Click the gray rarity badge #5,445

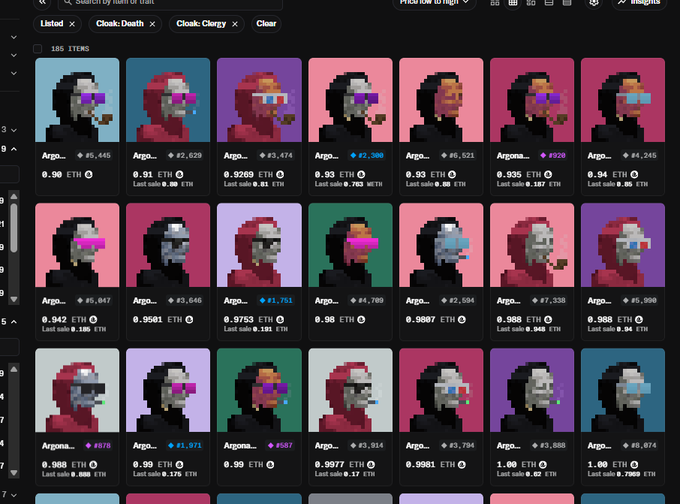(94, 155)
